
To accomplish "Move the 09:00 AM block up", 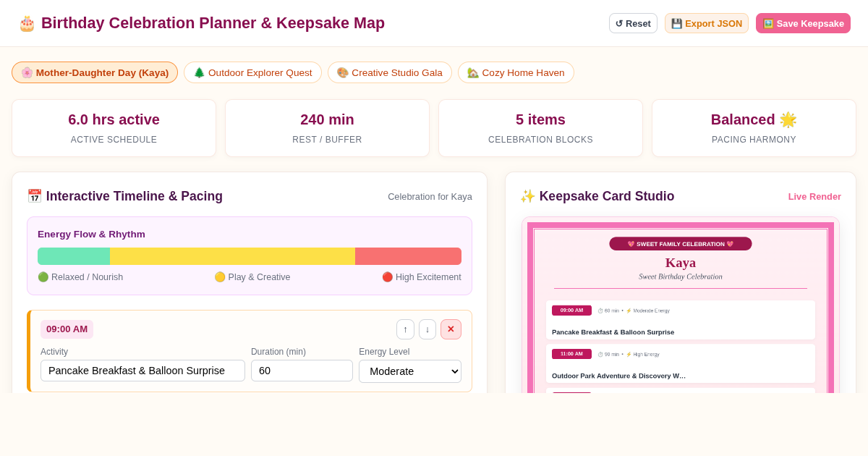I will [405, 329].
